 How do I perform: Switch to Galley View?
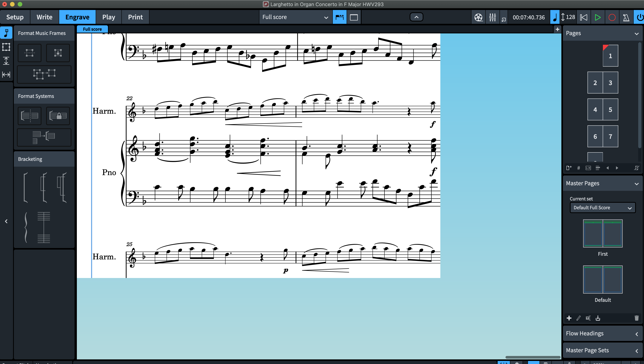pos(354,17)
